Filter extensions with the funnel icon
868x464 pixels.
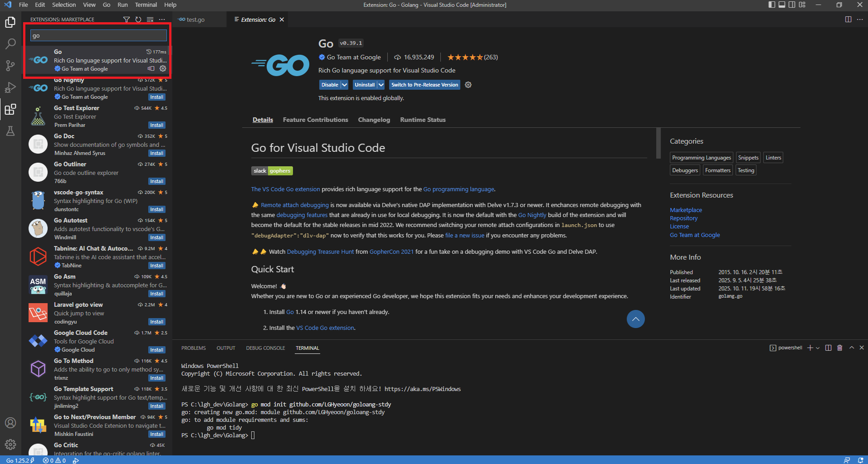click(x=127, y=19)
